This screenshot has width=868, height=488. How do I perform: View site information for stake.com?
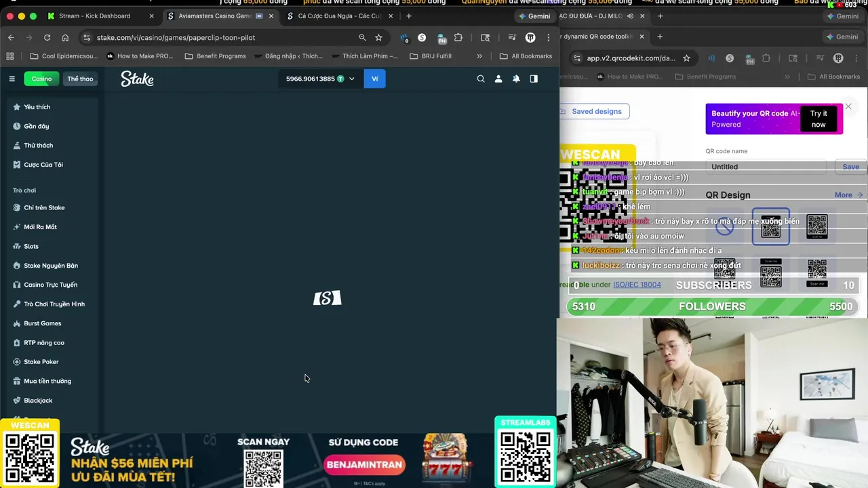[x=86, y=37]
